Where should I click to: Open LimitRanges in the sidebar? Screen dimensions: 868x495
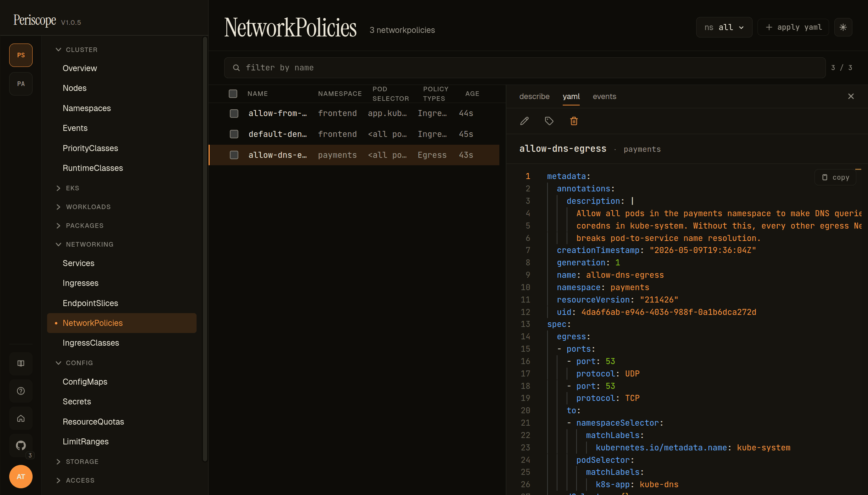pos(122,442)
